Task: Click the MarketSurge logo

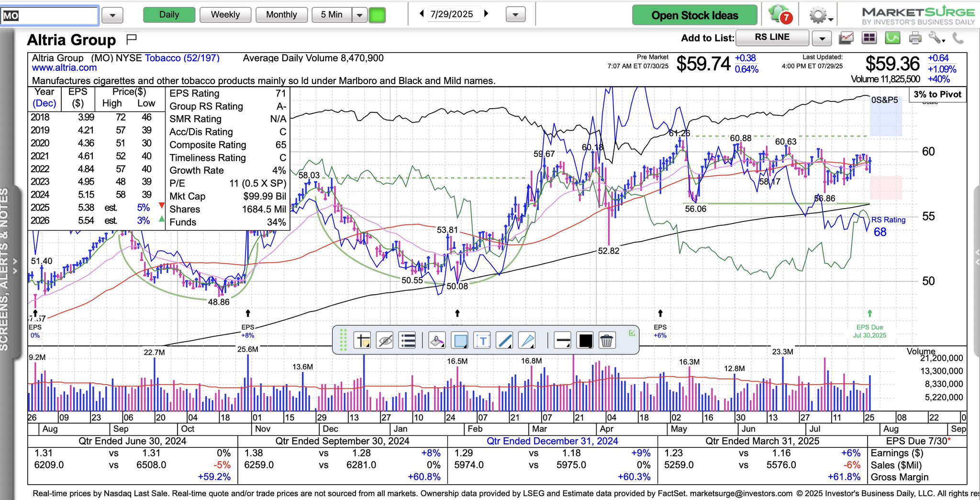Action: pyautogui.click(x=918, y=15)
